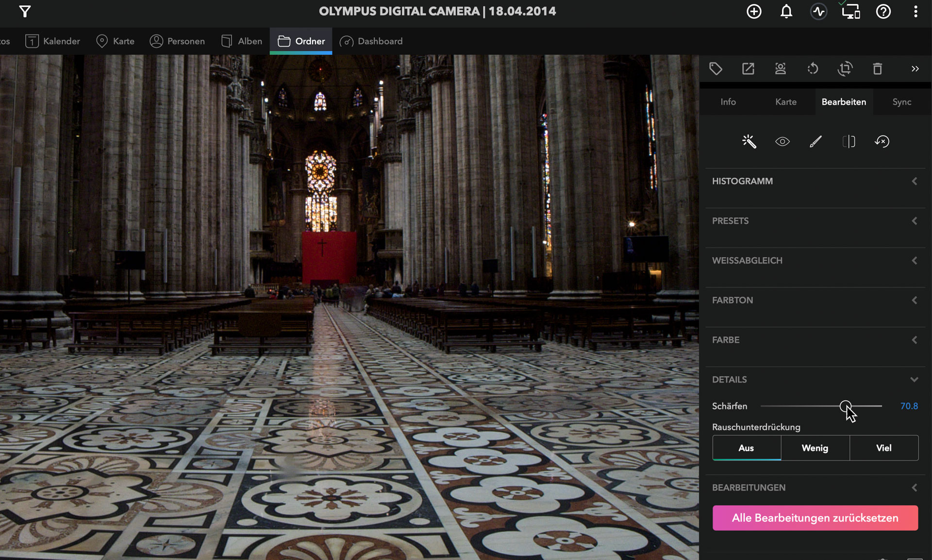Expand the Farbton section
The image size is (932, 560).
pos(815,300)
